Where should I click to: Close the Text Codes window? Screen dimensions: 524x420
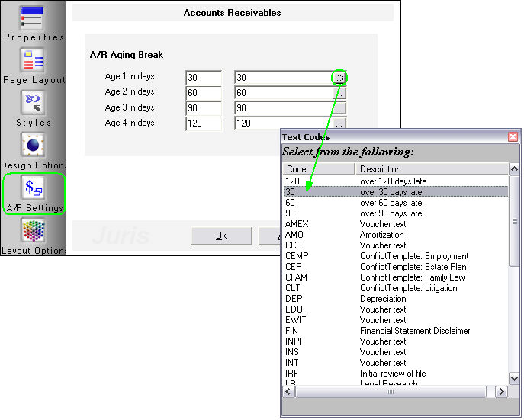513,137
